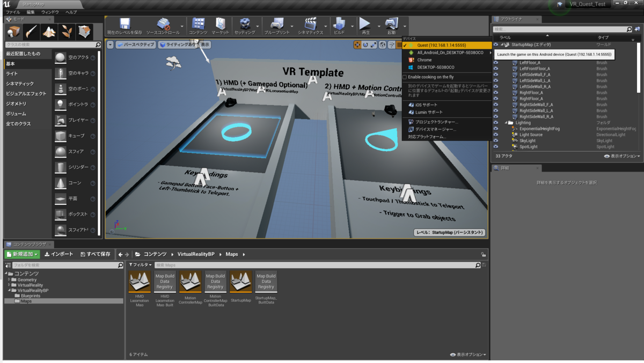Toggle visibility eye for LeftFrontFloor_A
This screenshot has width=644, height=363.
(x=496, y=69)
